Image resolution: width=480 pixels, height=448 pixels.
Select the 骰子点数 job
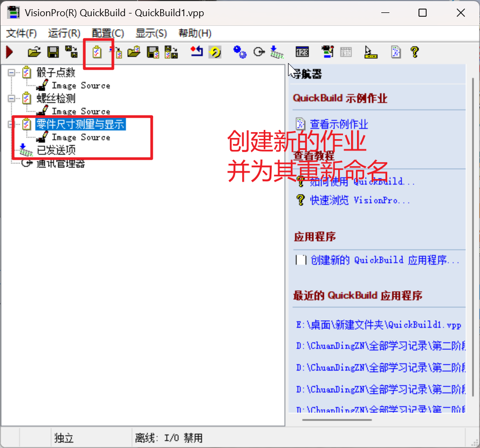[56, 73]
